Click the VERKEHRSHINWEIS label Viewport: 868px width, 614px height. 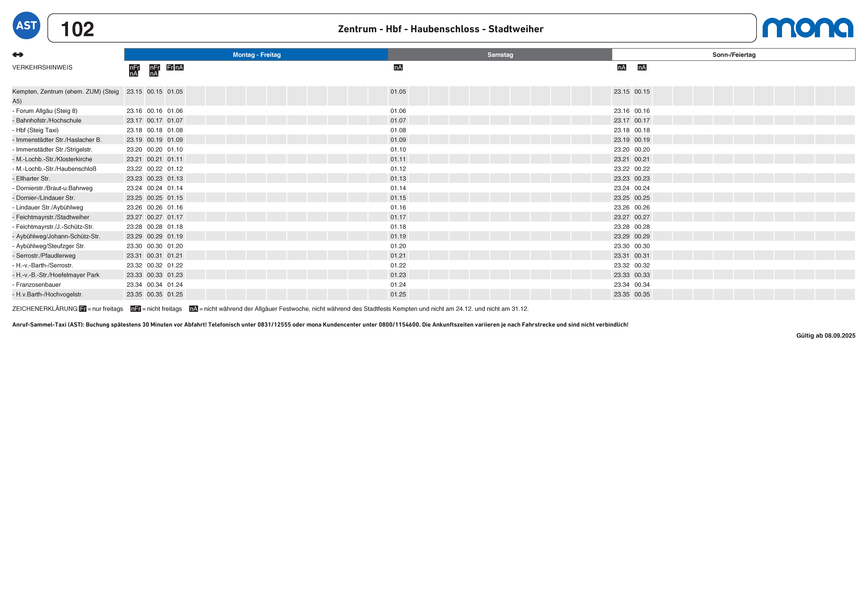pyautogui.click(x=42, y=67)
